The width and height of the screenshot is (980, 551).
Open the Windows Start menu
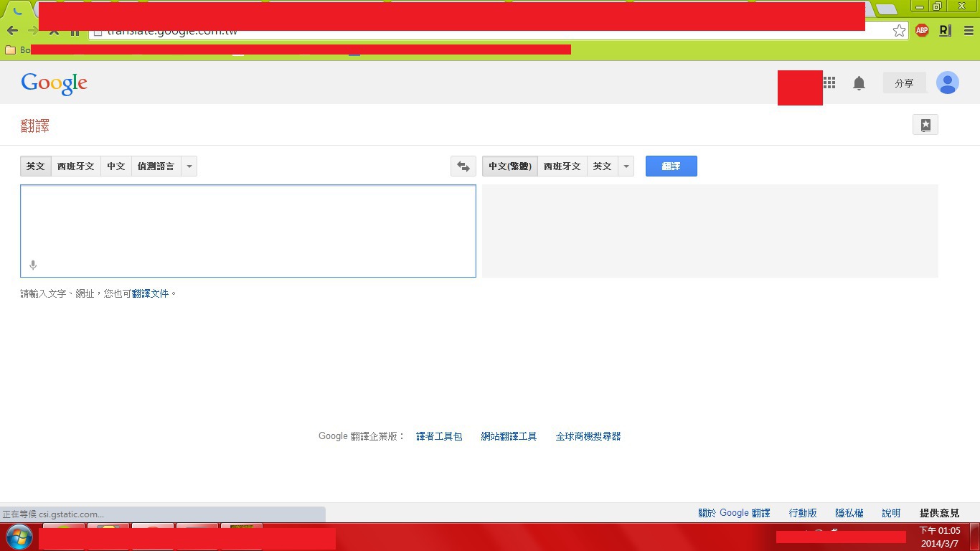click(x=19, y=537)
